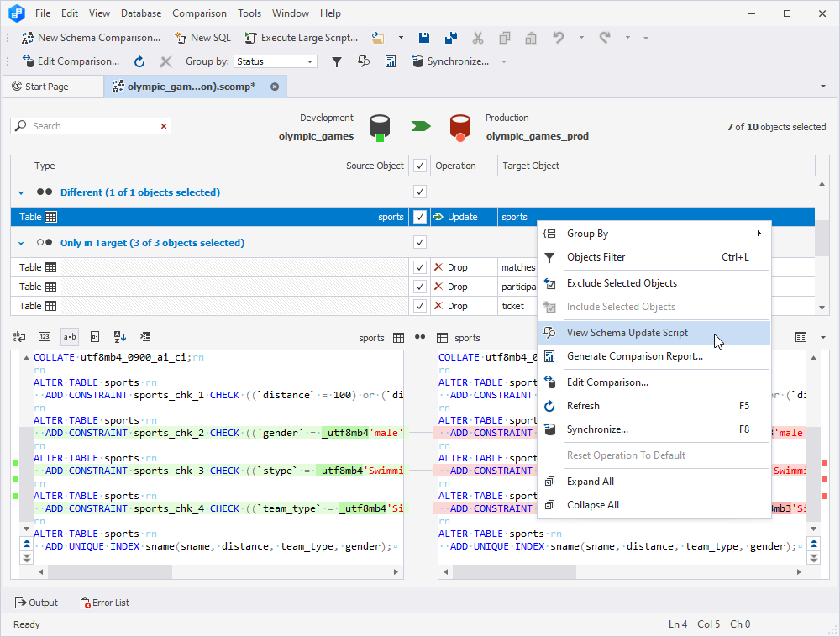Screen dimensions: 840x637
Task: Select View Schema Update Script menu item
Action: (654, 333)
